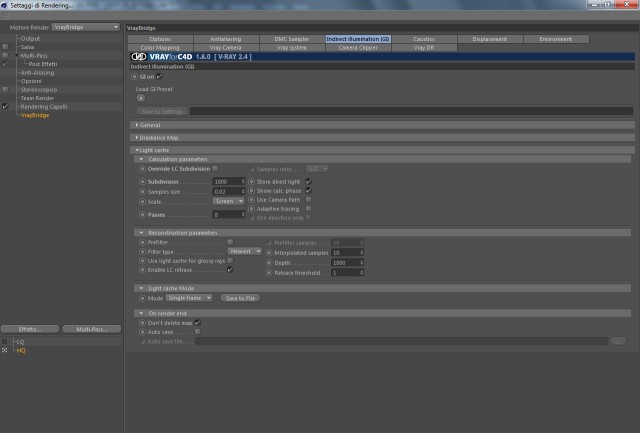The width and height of the screenshot is (640, 433).
Task: Click the grip icon under the title bar
Action: [5, 16]
